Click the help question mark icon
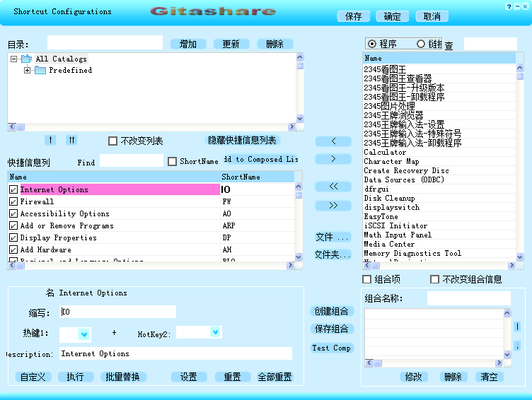Viewport: 532px width, 400px height. (x=508, y=6)
